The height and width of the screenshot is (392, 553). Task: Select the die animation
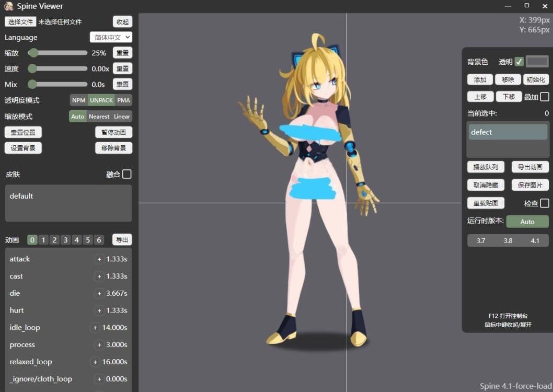pos(68,293)
